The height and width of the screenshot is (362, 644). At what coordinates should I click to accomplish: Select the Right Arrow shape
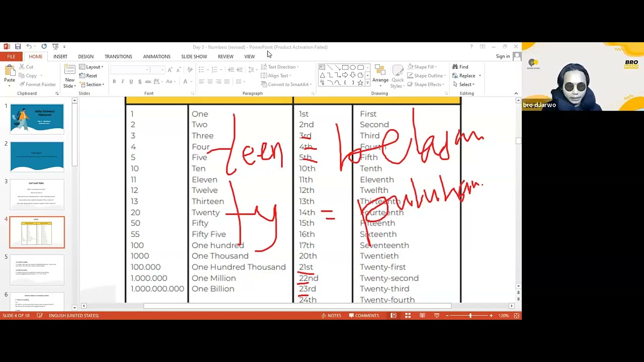point(345,75)
